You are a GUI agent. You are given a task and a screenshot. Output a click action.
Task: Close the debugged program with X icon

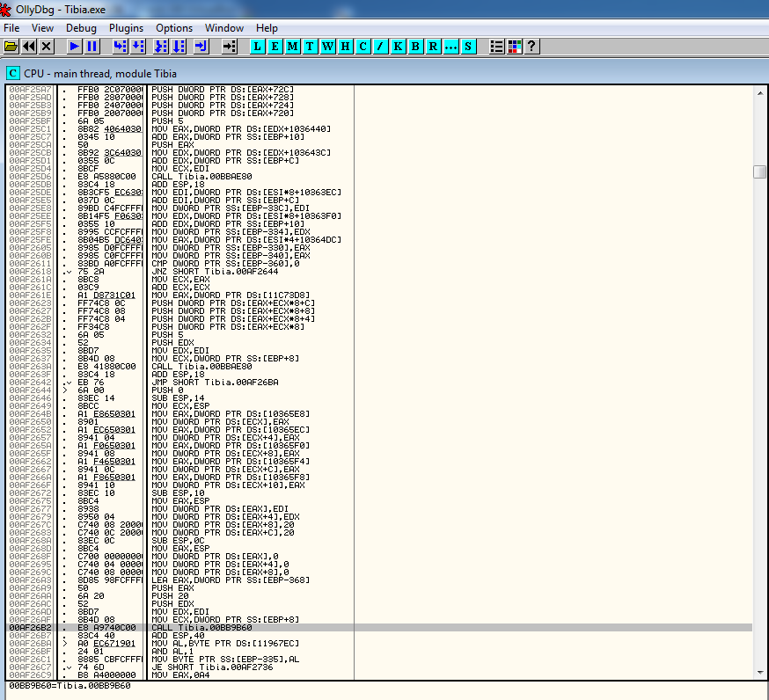47,47
